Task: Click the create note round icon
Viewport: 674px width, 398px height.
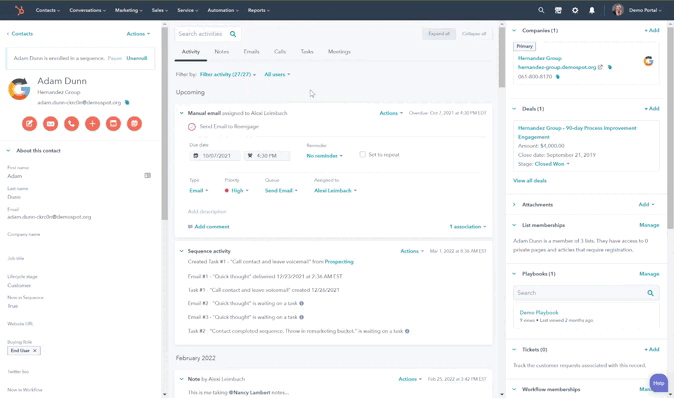Action: click(x=30, y=124)
